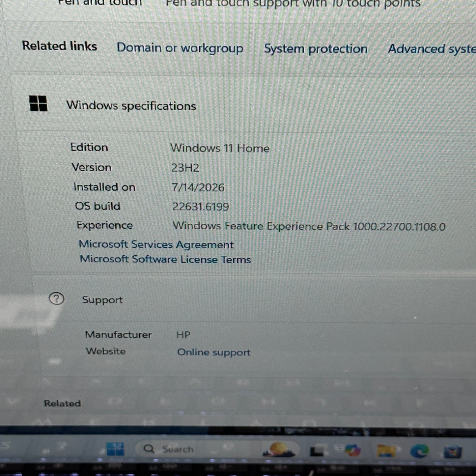Image resolution: width=476 pixels, height=476 pixels.
Task: Click the Experience label
Action: [x=104, y=225]
